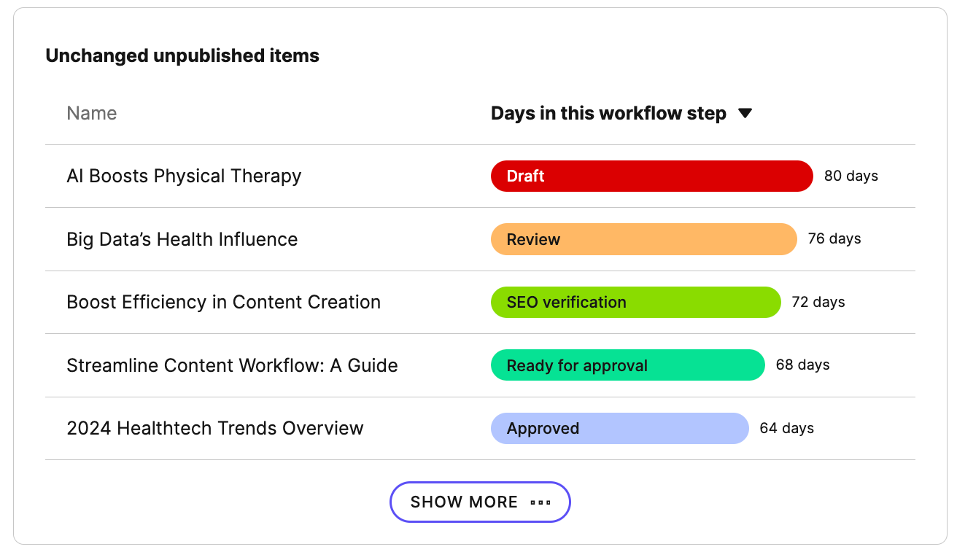Click the blue Approved status badge
Screen dimensions: 957x560
[619, 428]
